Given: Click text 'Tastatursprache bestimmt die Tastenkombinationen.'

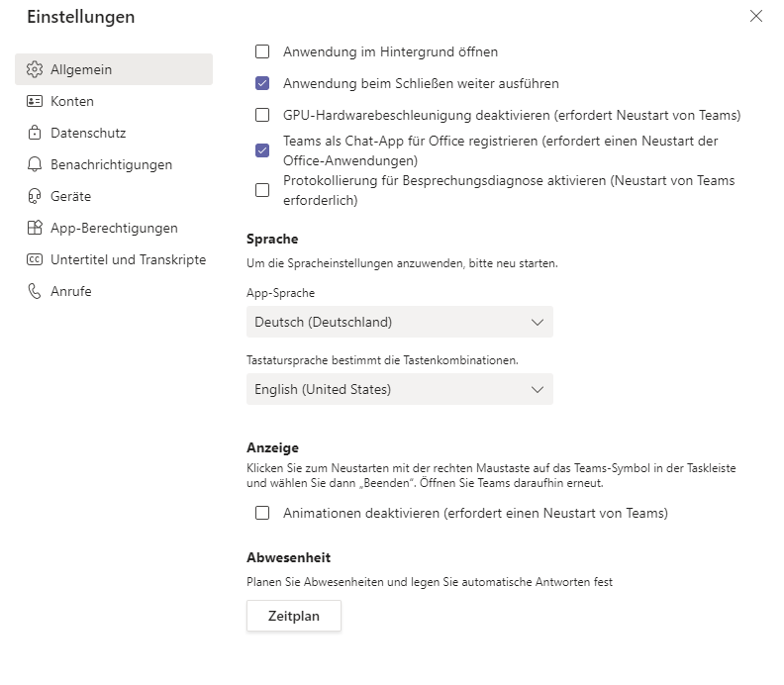Looking at the screenshot, I should pyautogui.click(x=382, y=360).
